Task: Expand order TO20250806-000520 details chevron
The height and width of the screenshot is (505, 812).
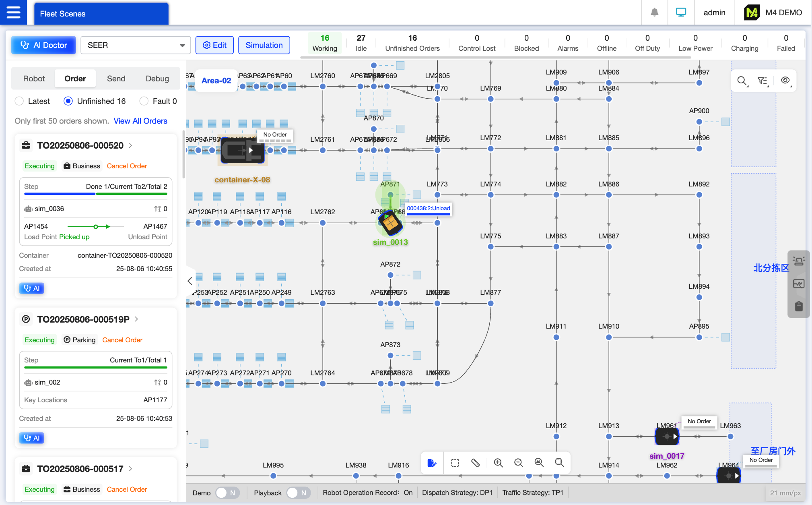Action: tap(131, 145)
